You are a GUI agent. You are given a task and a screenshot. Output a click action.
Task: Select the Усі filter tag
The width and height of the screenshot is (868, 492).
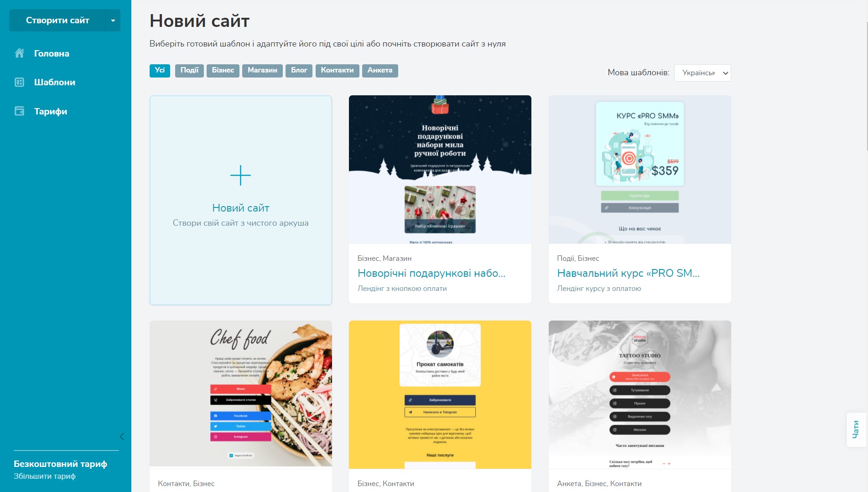pyautogui.click(x=160, y=70)
